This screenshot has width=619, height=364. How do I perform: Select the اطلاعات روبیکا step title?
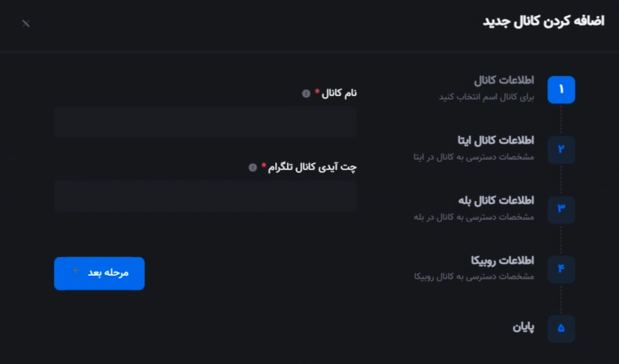[x=502, y=261]
